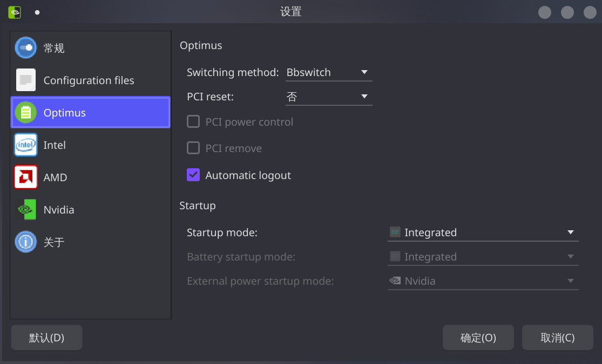Click the green Optimus battery icon
This screenshot has width=602, height=364.
pos(26,112)
